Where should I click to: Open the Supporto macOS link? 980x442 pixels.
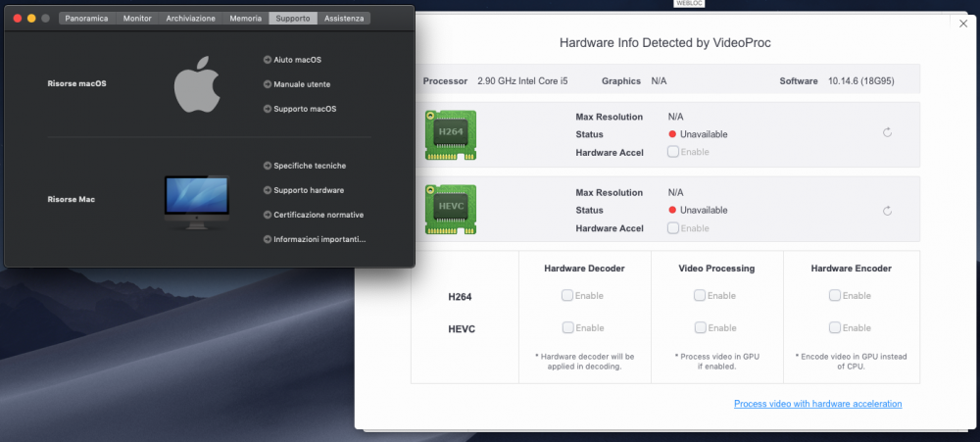(x=305, y=109)
